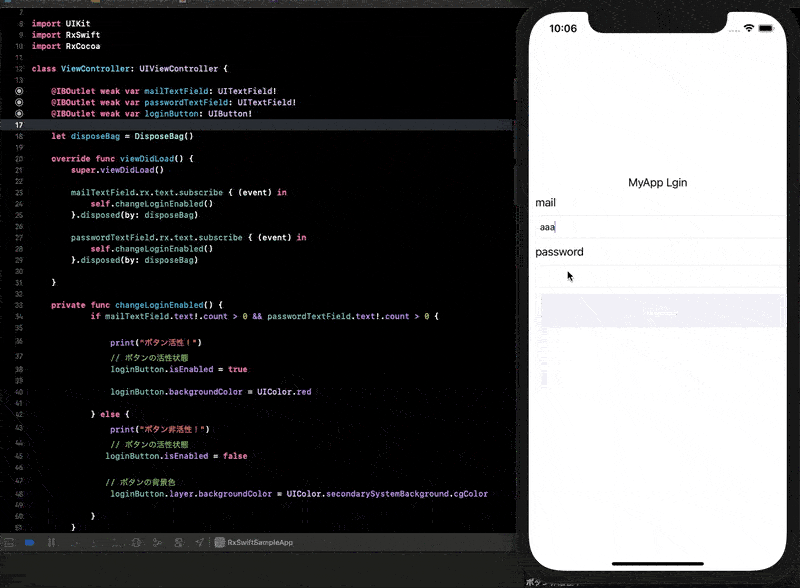800x588 pixels.
Task: Tap the disabled gray login button in simulator
Action: pos(662,311)
